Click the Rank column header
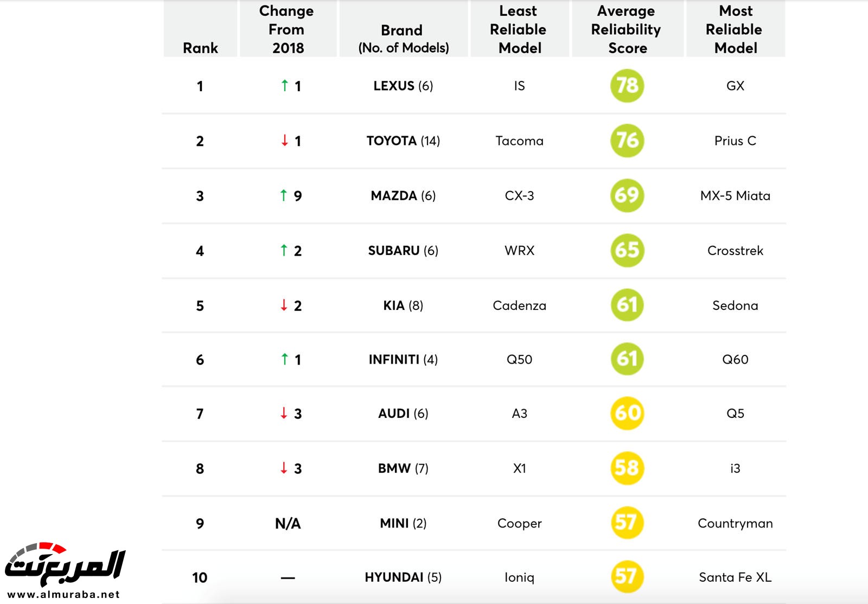This screenshot has height=604, width=868. click(200, 48)
